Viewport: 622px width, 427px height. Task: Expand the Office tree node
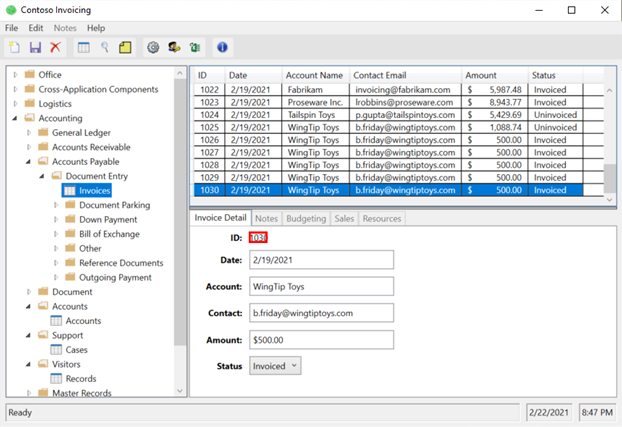point(15,75)
